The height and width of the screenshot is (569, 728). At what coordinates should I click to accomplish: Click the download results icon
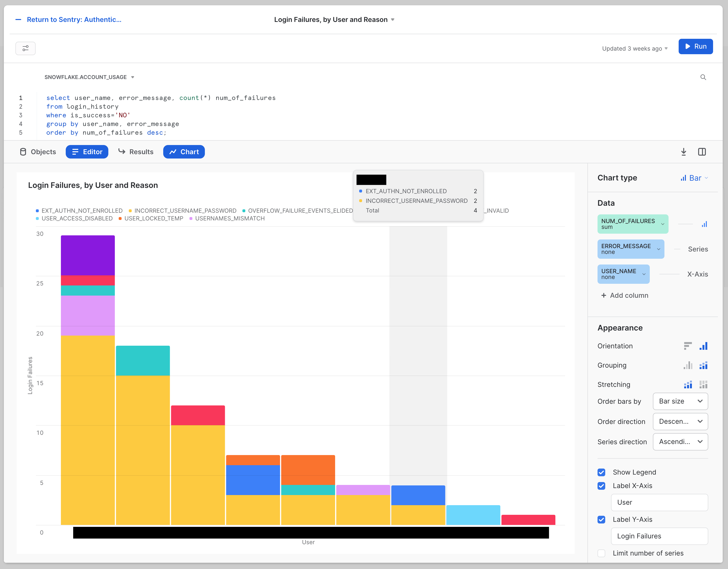(x=683, y=152)
